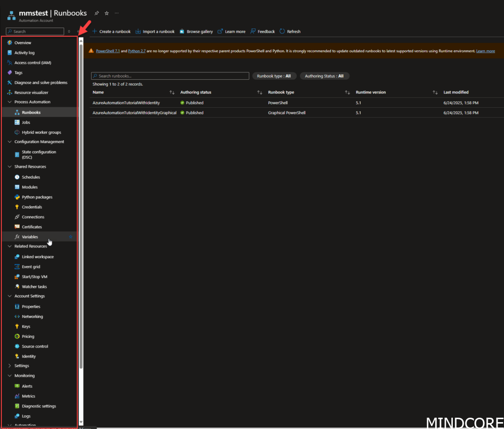Screen dimensions: 504x429
Task: Open Source control in Account Settings
Action: point(35,346)
